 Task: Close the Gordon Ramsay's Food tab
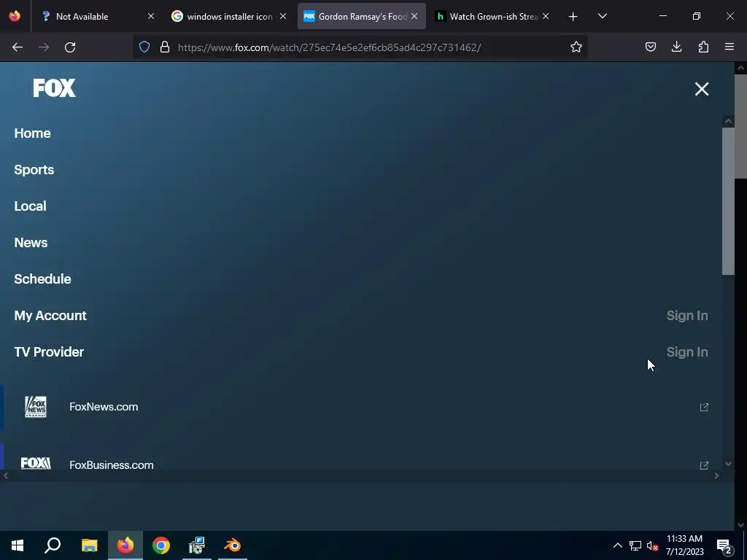414,16
